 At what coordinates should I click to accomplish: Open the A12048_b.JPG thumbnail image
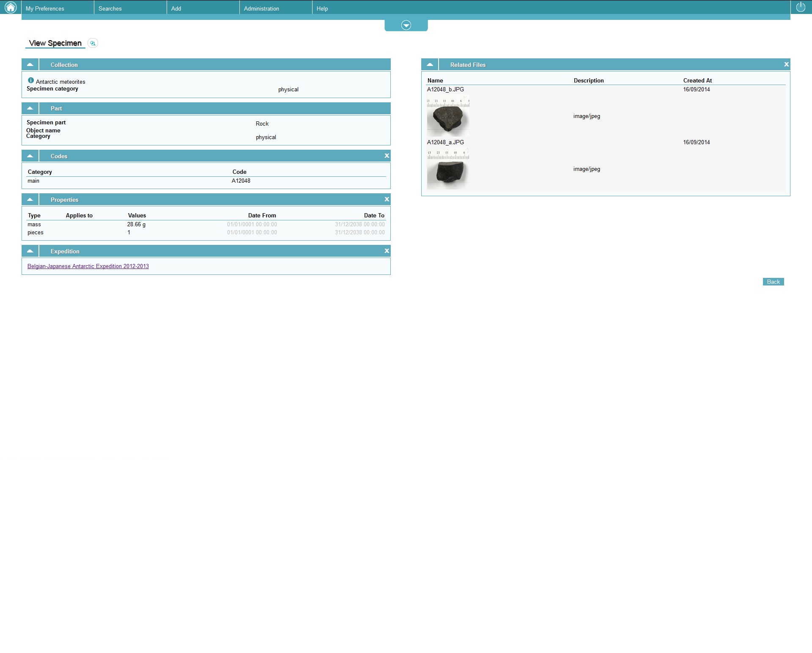pyautogui.click(x=448, y=116)
